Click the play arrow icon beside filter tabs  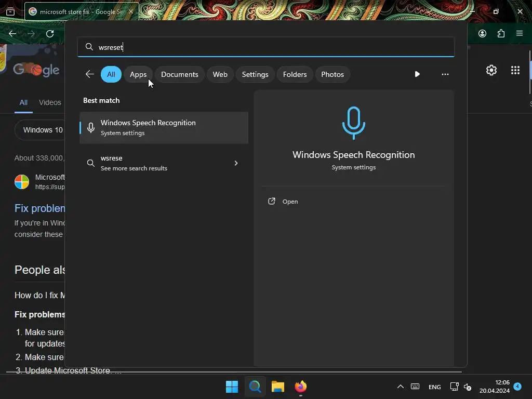point(417,74)
